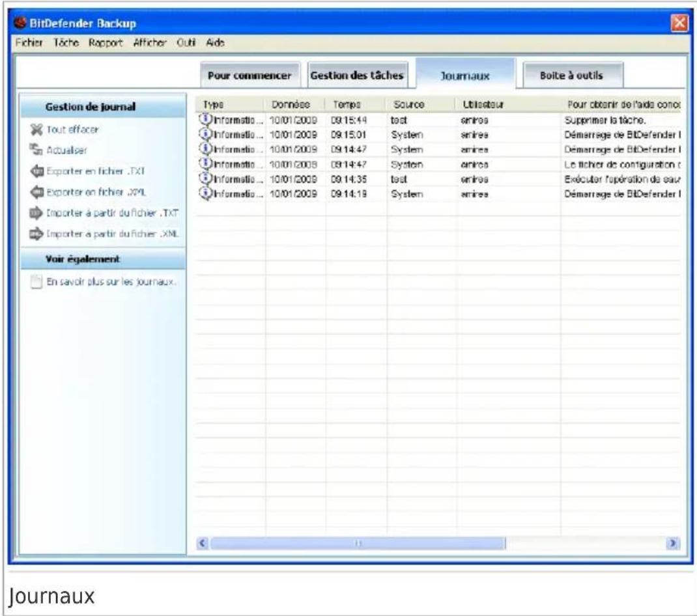Viewport: 697px width, 616px height.
Task: Click the Tout effacer X icon
Action: point(36,130)
